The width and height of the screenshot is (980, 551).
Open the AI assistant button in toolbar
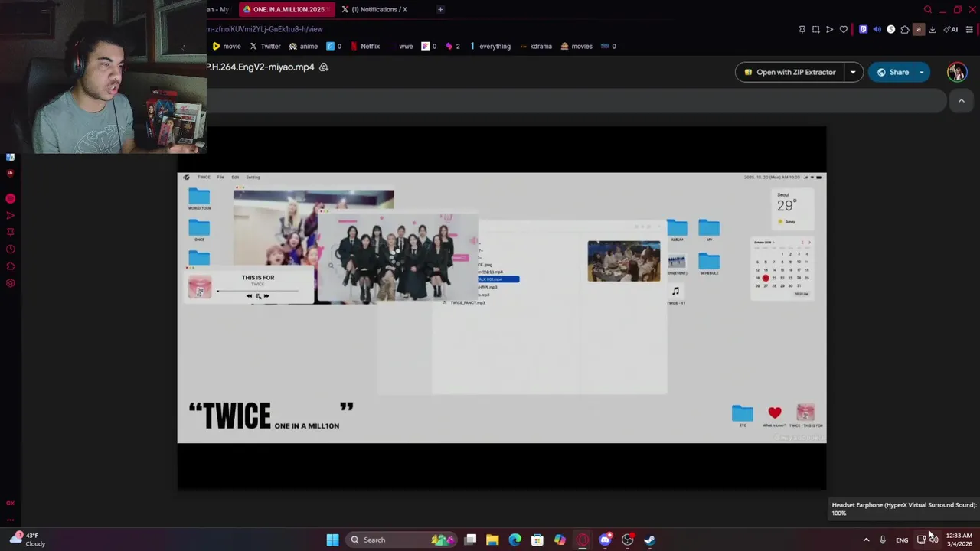click(951, 29)
